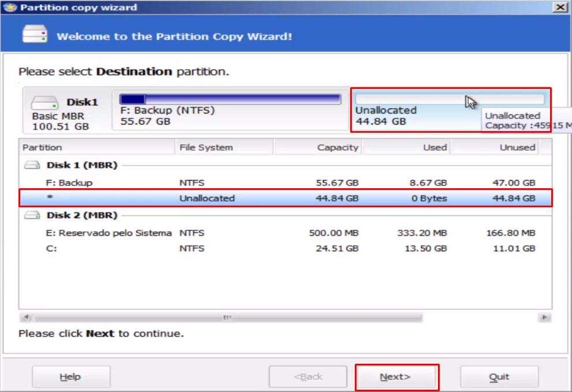Click the 13.50 GB used cell

click(426, 249)
